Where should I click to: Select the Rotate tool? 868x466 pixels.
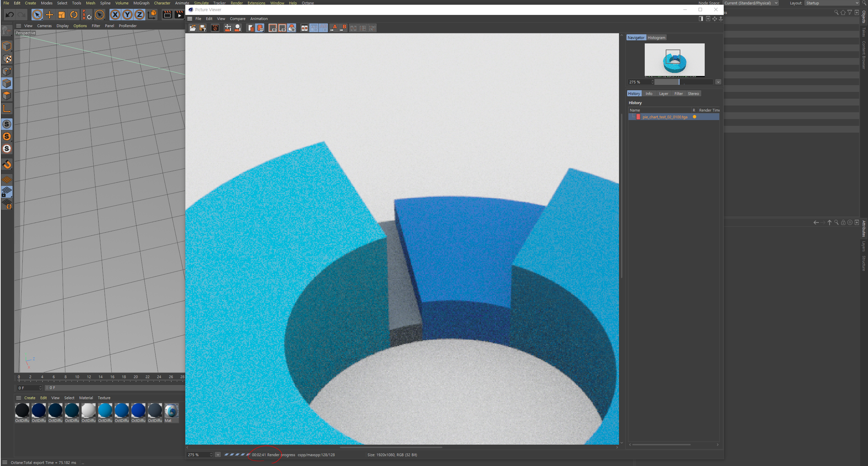(x=74, y=15)
